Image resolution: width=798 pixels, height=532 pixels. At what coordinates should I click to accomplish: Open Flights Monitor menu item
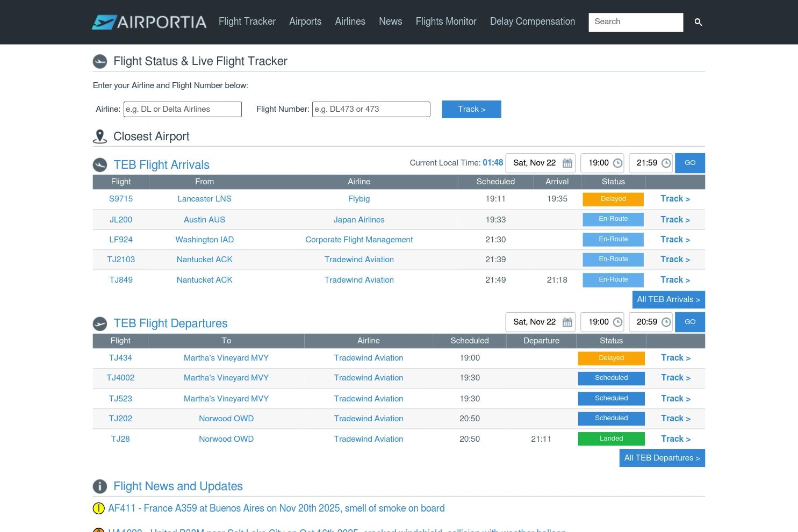coord(446,21)
